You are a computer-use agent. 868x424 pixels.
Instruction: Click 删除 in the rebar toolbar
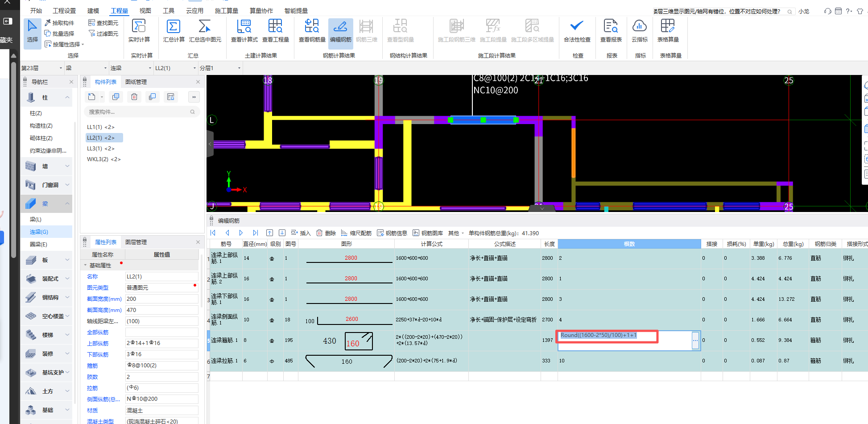pos(326,233)
